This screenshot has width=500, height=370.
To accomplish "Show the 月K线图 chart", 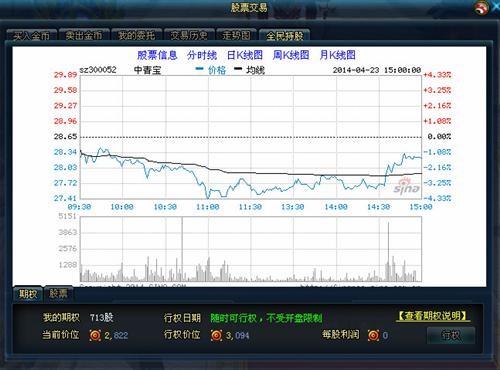I will [x=337, y=55].
